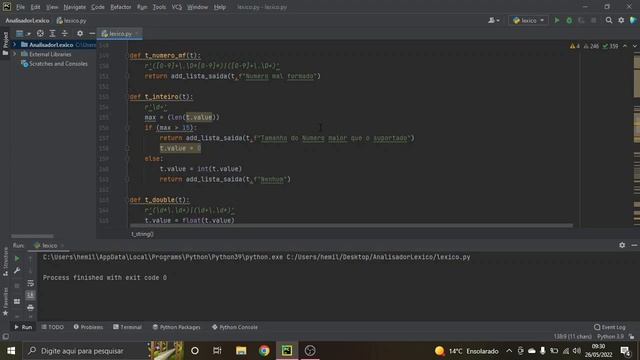Click AnalisadorLexico breadcrumb in navigation bar

tap(27, 20)
